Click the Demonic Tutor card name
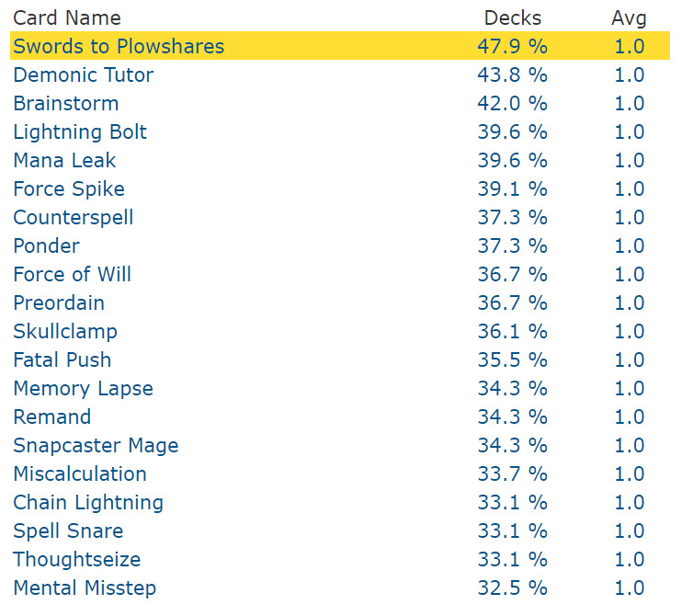The image size is (681, 616). click(x=84, y=74)
